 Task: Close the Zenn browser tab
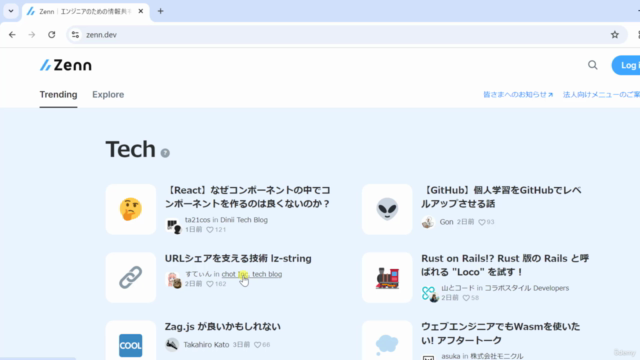coord(141,11)
